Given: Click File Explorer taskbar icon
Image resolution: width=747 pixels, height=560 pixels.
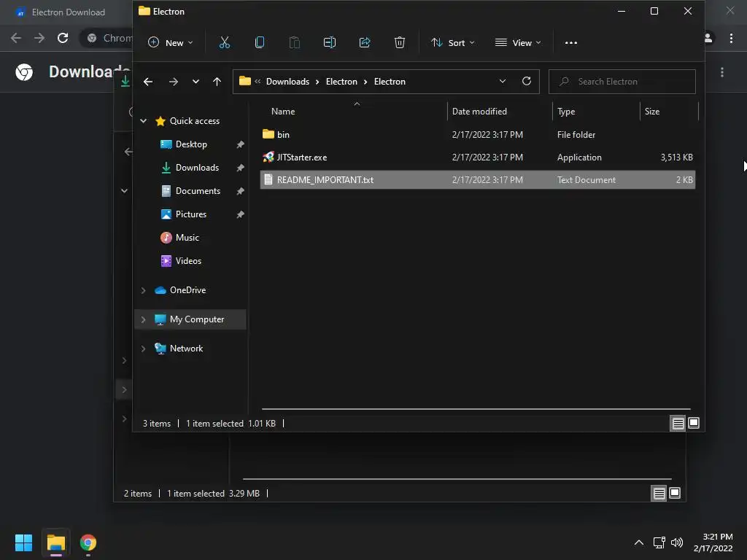Looking at the screenshot, I should click(x=55, y=542).
